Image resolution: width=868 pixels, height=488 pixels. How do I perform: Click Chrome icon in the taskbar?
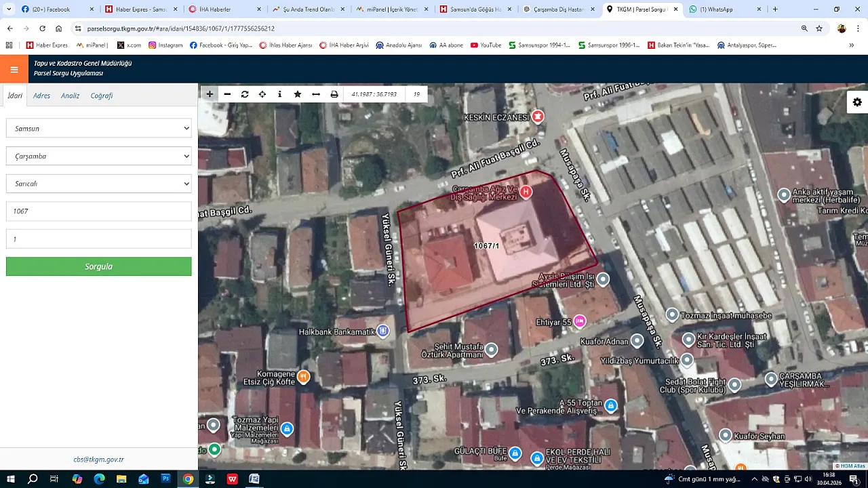188,479
